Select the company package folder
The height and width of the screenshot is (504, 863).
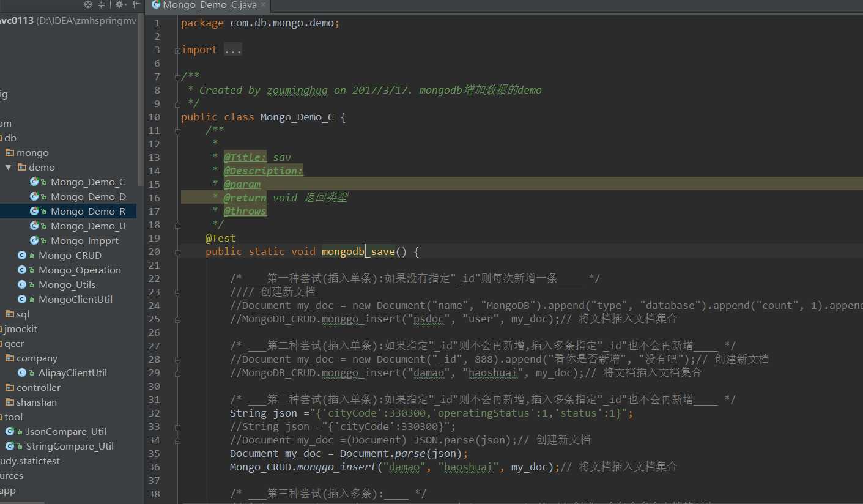point(37,358)
